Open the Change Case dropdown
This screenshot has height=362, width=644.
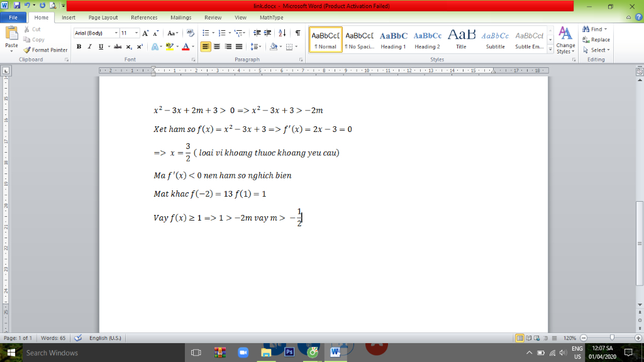(x=172, y=33)
